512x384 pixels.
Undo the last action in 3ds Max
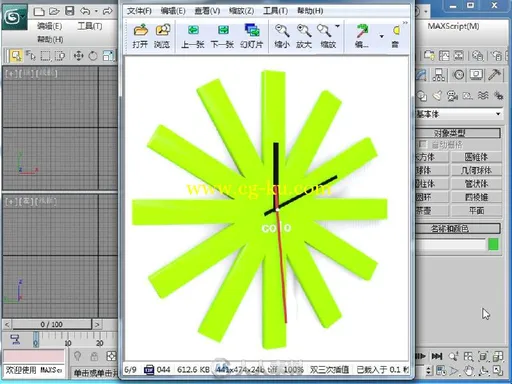pos(85,11)
